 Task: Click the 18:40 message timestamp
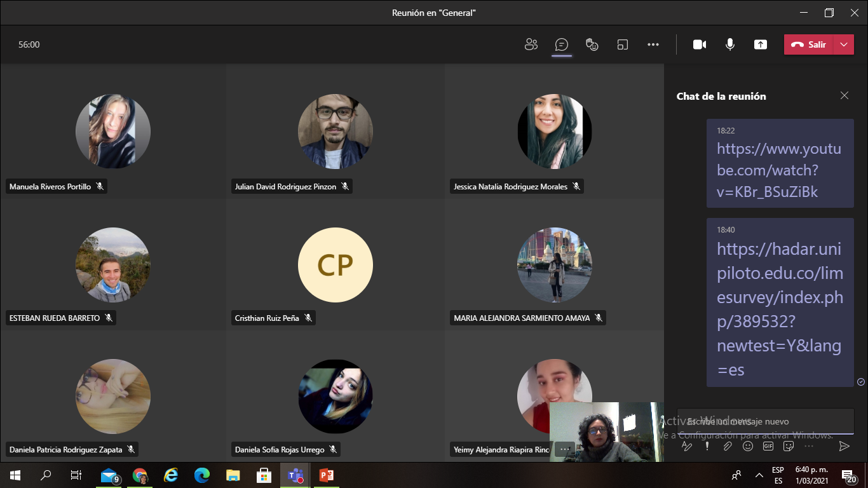[x=726, y=229]
